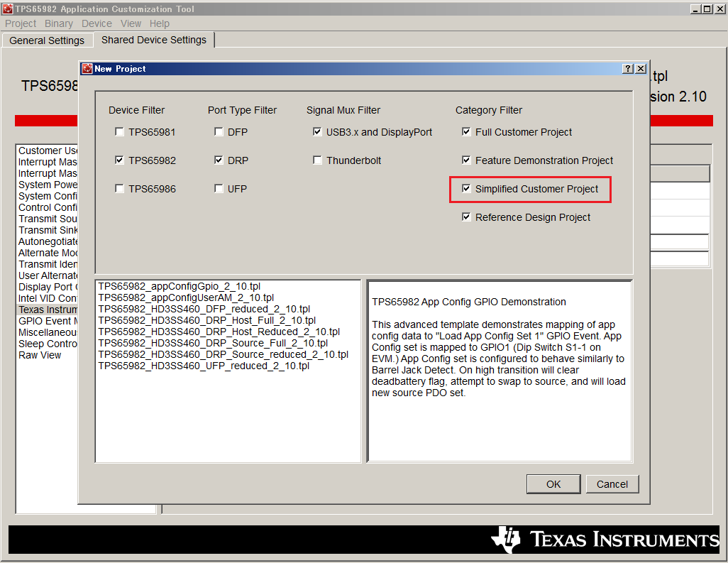Screen dimensions: 728x563
Task: Select Raw View in the left sidebar list
Action: (39, 355)
